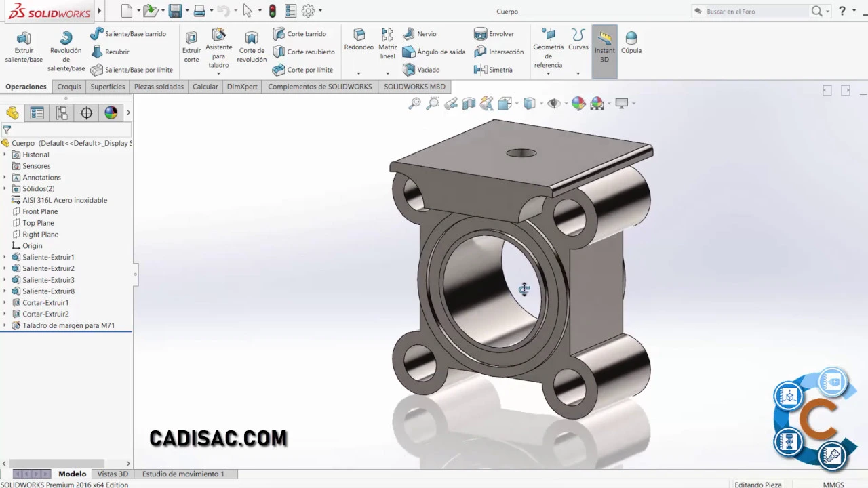Open the Options gear icon
The width and height of the screenshot is (868, 488).
coord(309,11)
